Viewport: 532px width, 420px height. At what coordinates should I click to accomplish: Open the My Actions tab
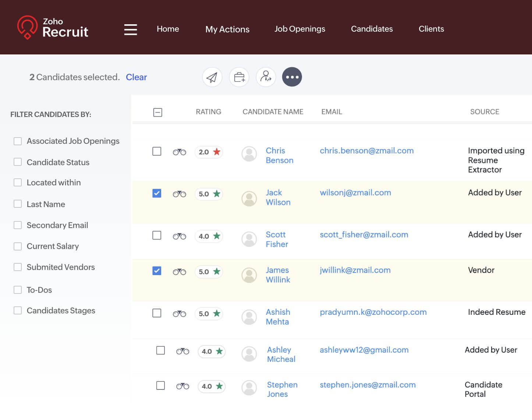point(227,29)
